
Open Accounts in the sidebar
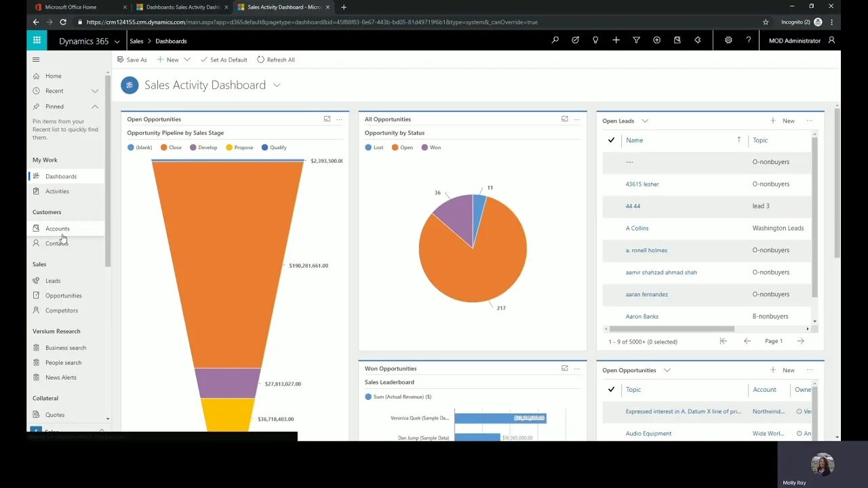pos(66,228)
